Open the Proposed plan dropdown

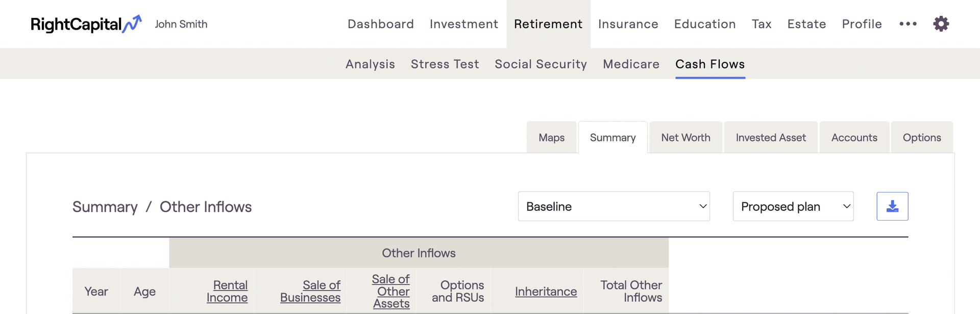click(793, 206)
